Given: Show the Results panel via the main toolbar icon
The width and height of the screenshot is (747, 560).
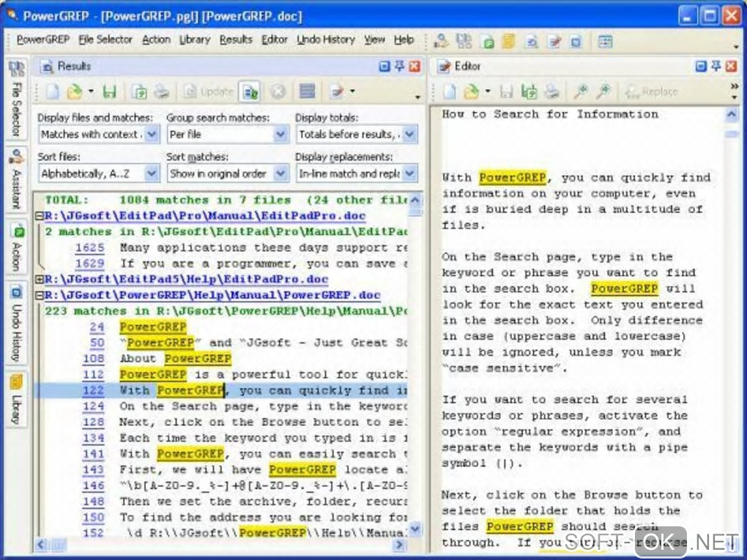Looking at the screenshot, I should pyautogui.click(x=532, y=42).
